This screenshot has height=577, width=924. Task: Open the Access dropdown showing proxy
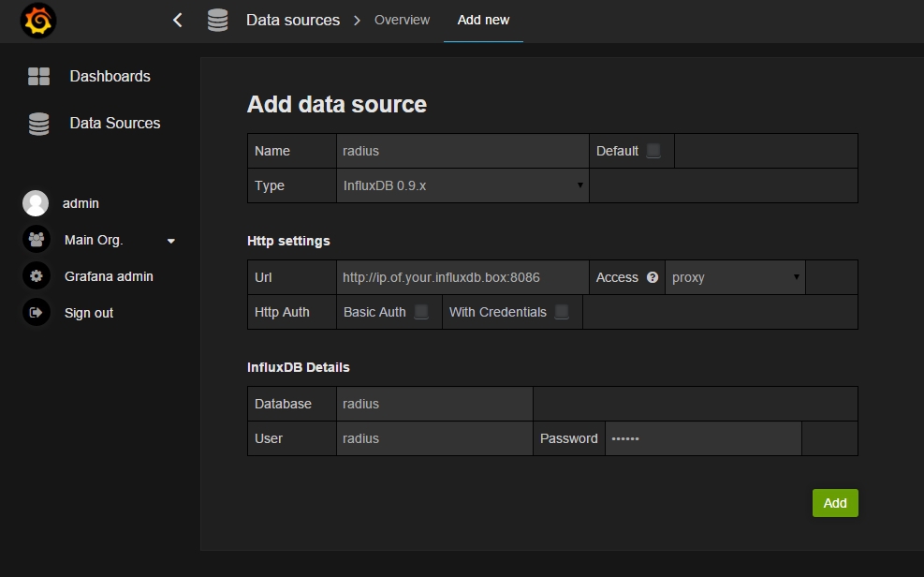tap(735, 277)
